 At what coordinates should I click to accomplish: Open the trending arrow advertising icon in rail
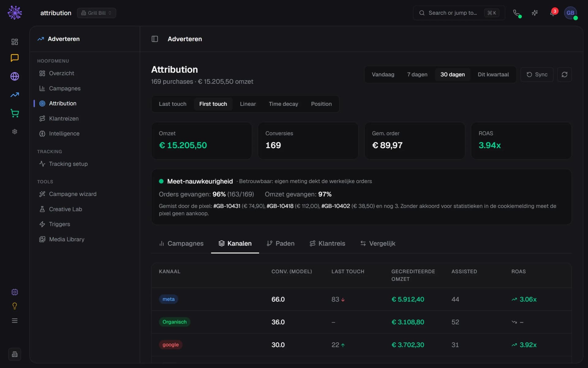point(15,95)
